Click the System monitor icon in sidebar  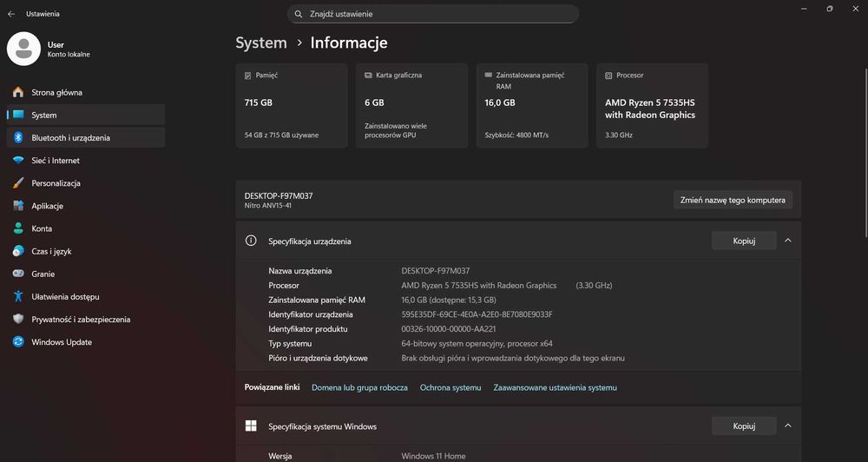tap(18, 115)
